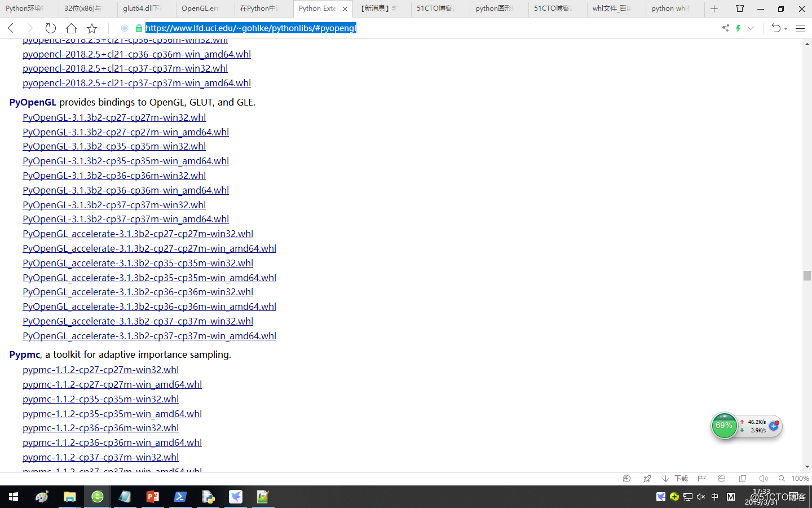Open PyOpenGL_accelerate-3.1.3b2-cp27-cp27m-win32.whl link
The image size is (812, 508).
pos(138,234)
